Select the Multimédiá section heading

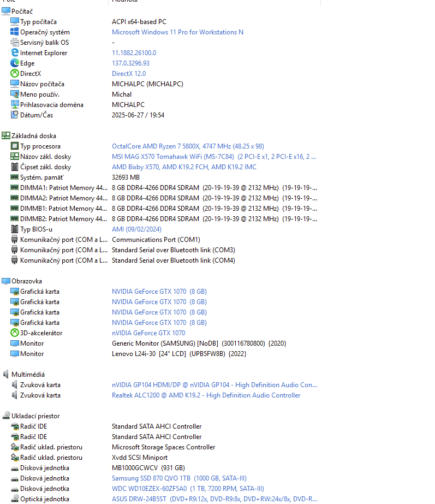[x=28, y=375]
